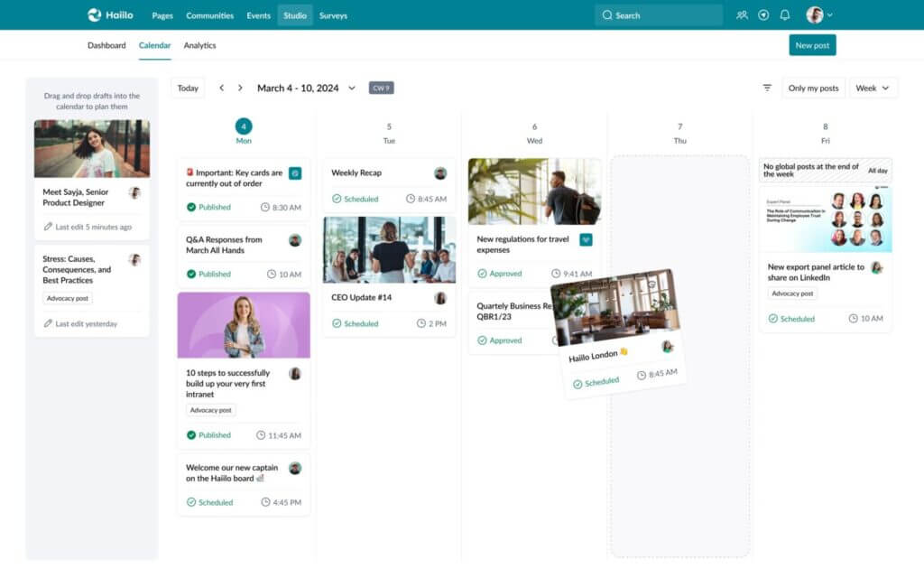924x578 pixels.
Task: Jump to Today in the calendar
Action: (x=188, y=88)
